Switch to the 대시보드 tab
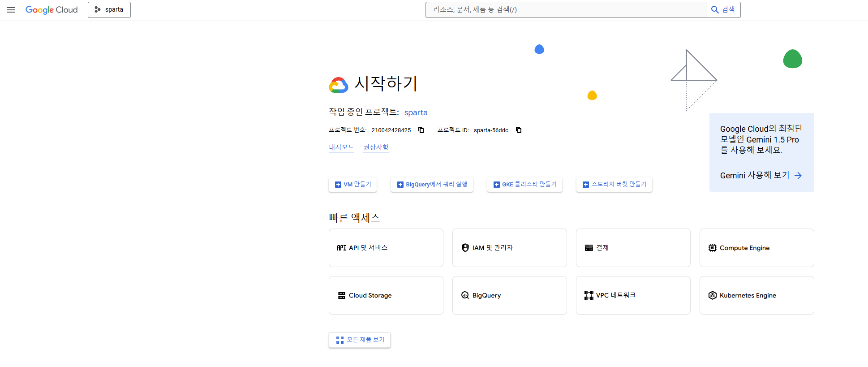This screenshot has width=868, height=367. coord(341,147)
